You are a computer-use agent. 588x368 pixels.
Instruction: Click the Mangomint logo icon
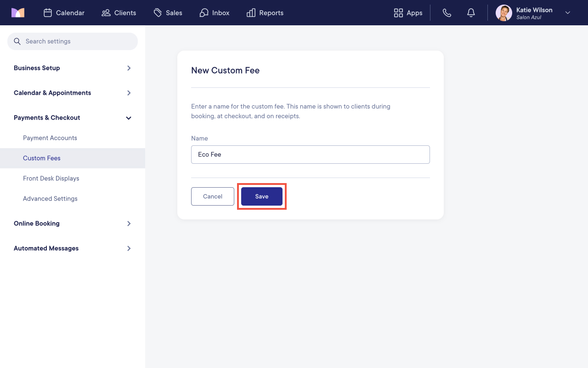click(18, 13)
